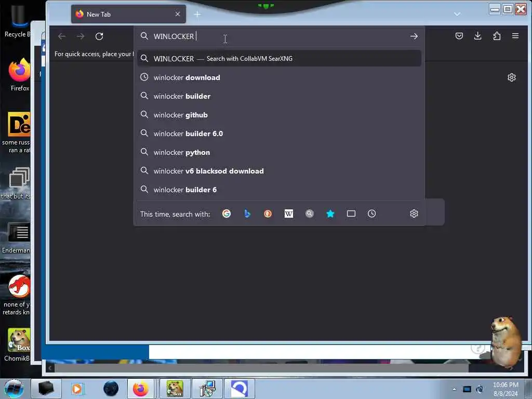Select suggestion winlocker download

pos(279,78)
